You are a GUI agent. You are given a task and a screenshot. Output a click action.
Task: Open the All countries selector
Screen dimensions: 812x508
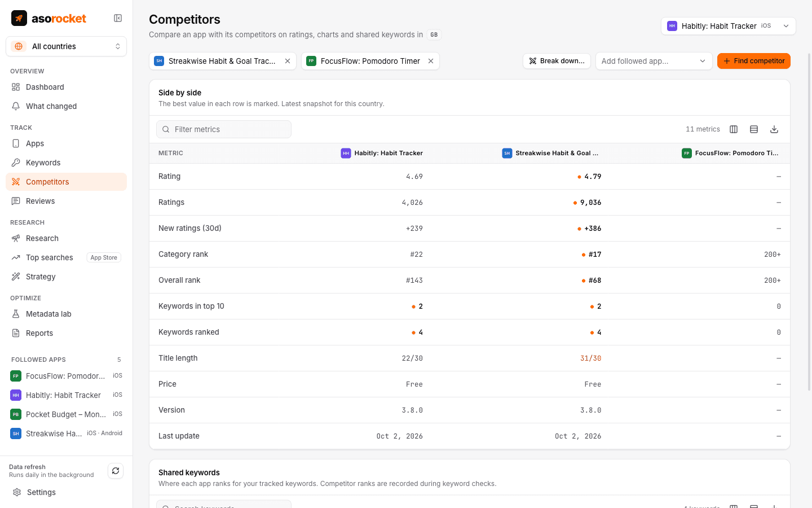[66, 46]
